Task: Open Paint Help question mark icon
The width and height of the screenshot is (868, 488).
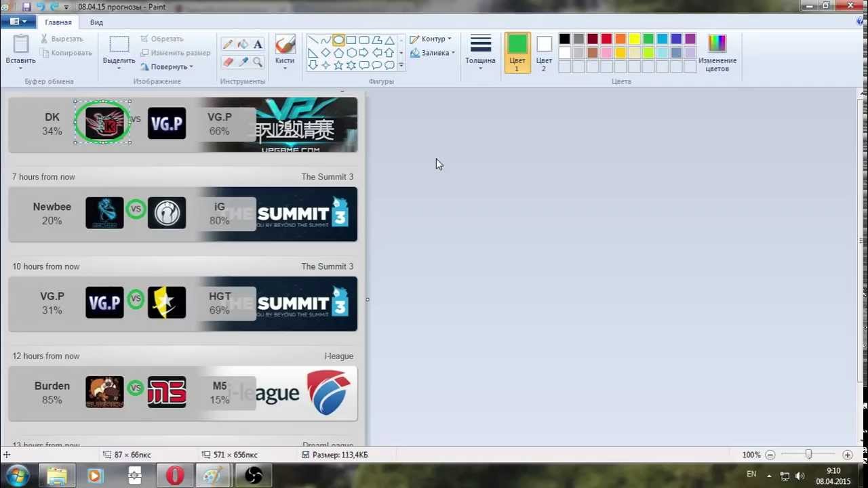Action: click(861, 22)
